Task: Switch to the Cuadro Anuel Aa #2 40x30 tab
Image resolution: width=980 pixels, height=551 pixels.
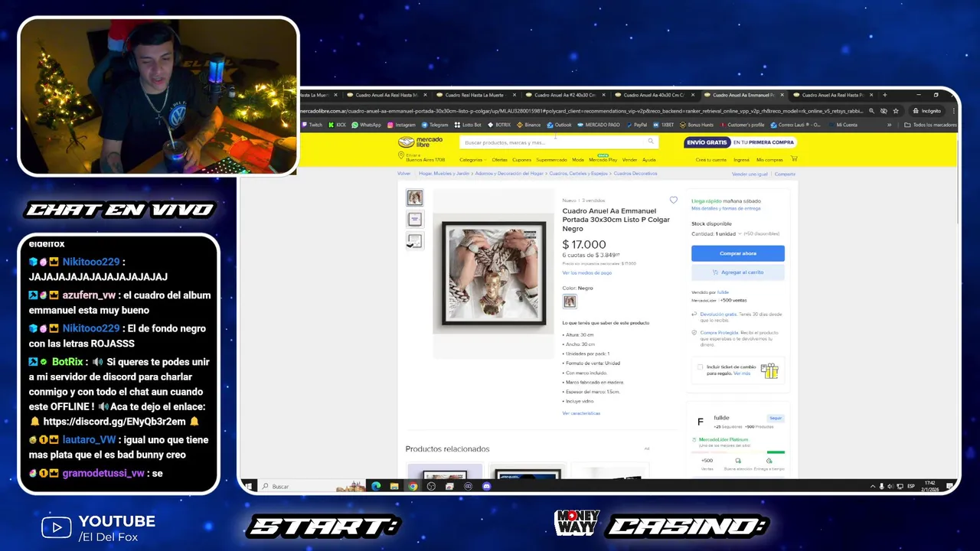Action: click(x=567, y=95)
